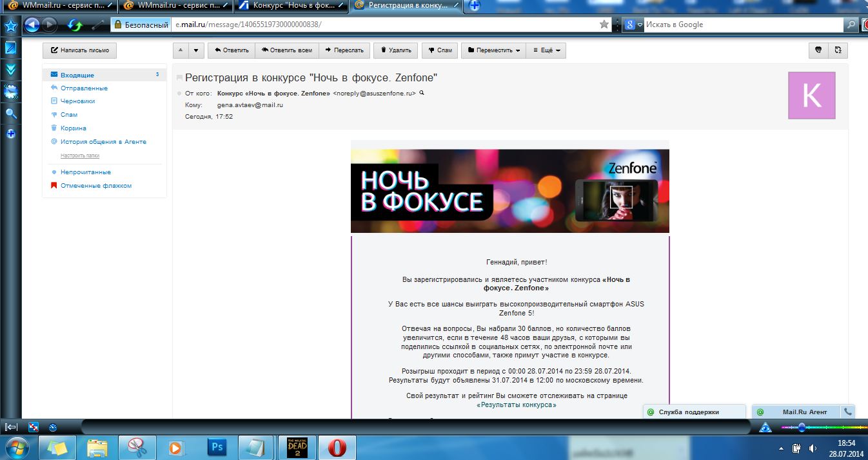This screenshot has width=868, height=460.
Task: Mark message as spam with Спам toolbar button
Action: point(440,50)
